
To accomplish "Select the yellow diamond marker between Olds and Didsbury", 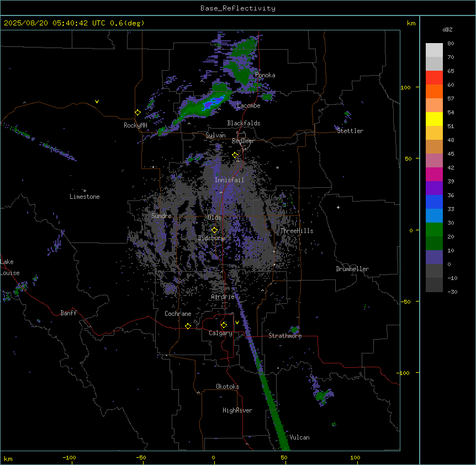I will pos(214,230).
